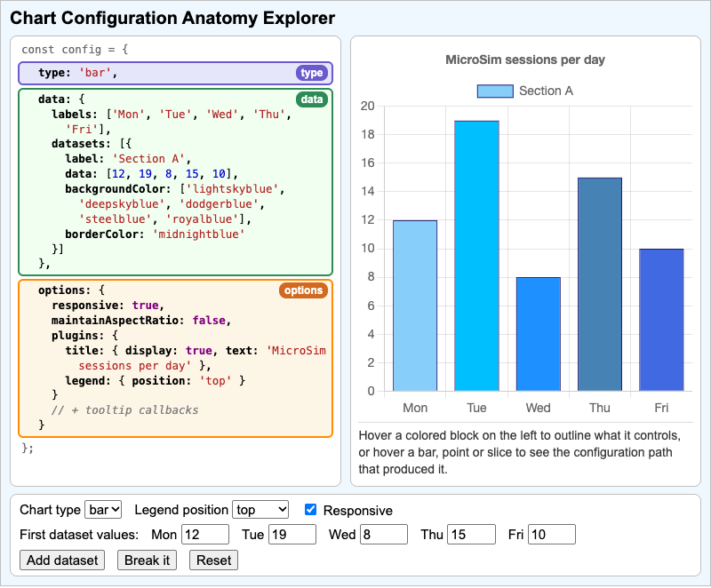Screen dimensions: 711x588
Task: Toggle the Responsive checkbox
Action: point(310,510)
